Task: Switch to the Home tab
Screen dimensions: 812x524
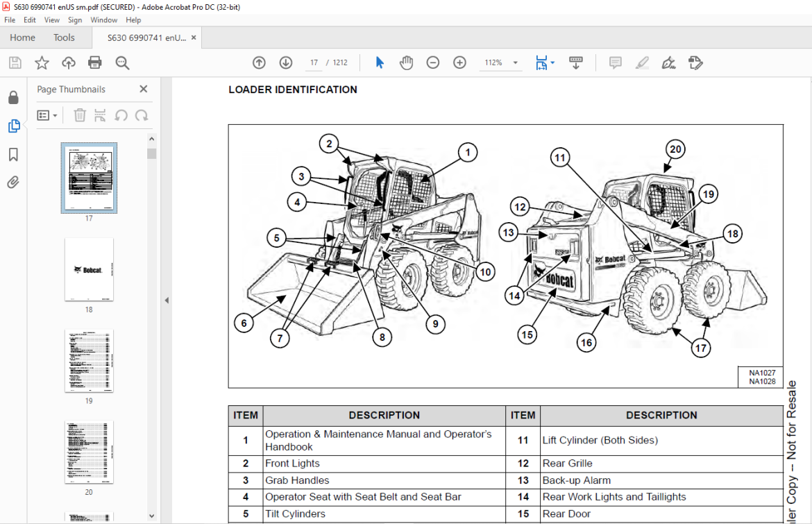Action: [22, 37]
